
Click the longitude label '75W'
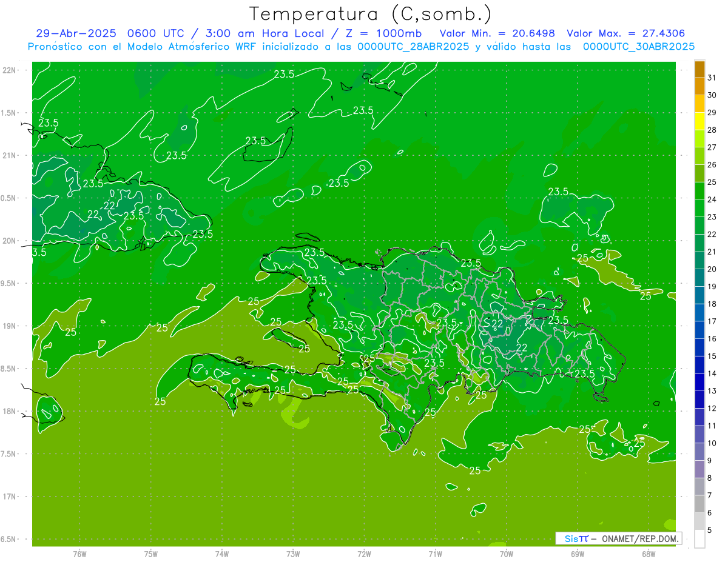click(151, 554)
